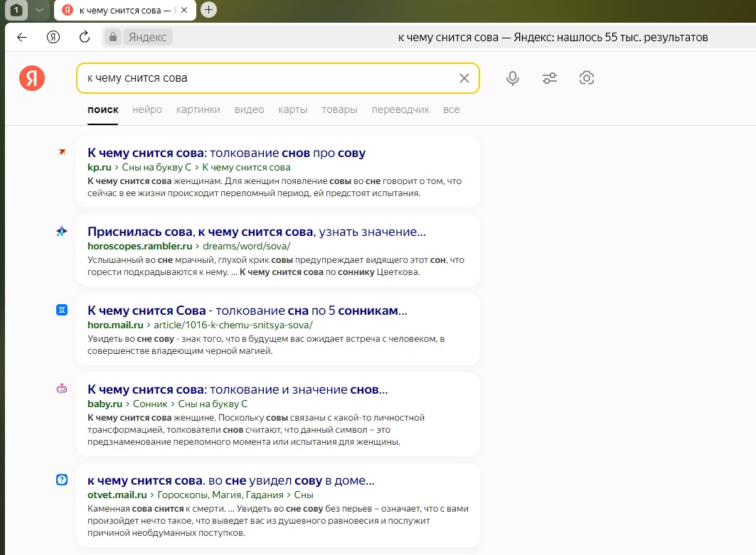The width and height of the screenshot is (756, 555).
Task: Open the нейро search tab
Action: pyautogui.click(x=147, y=109)
